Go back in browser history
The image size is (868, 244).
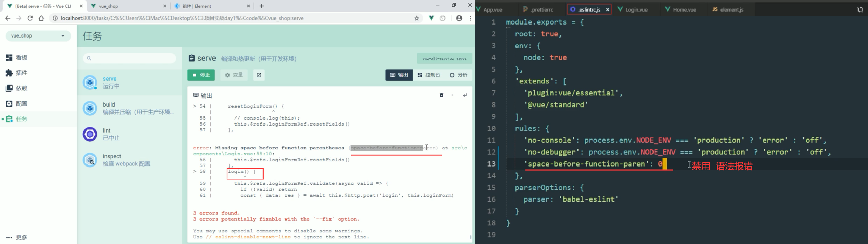pos(8,18)
